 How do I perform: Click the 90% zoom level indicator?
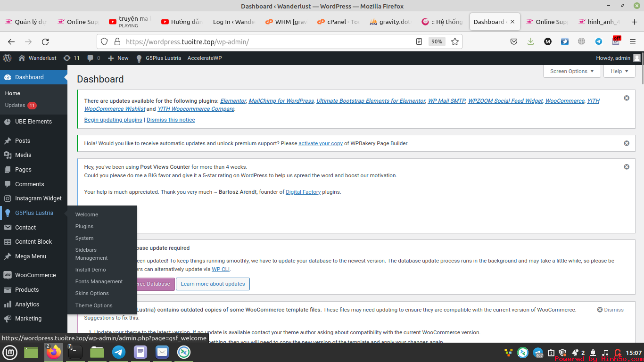coord(437,41)
